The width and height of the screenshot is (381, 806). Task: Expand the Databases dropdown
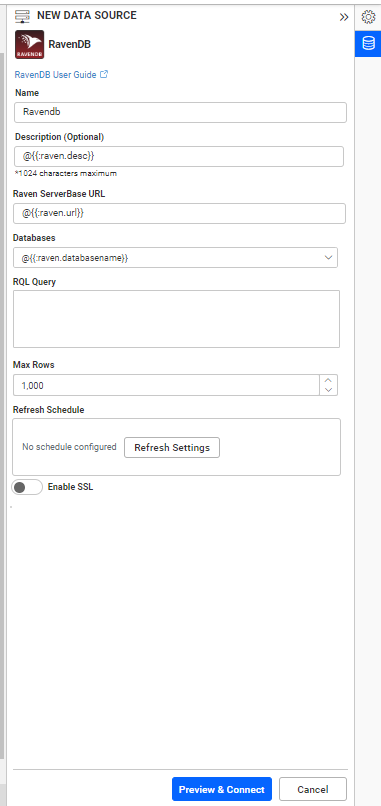click(175, 258)
